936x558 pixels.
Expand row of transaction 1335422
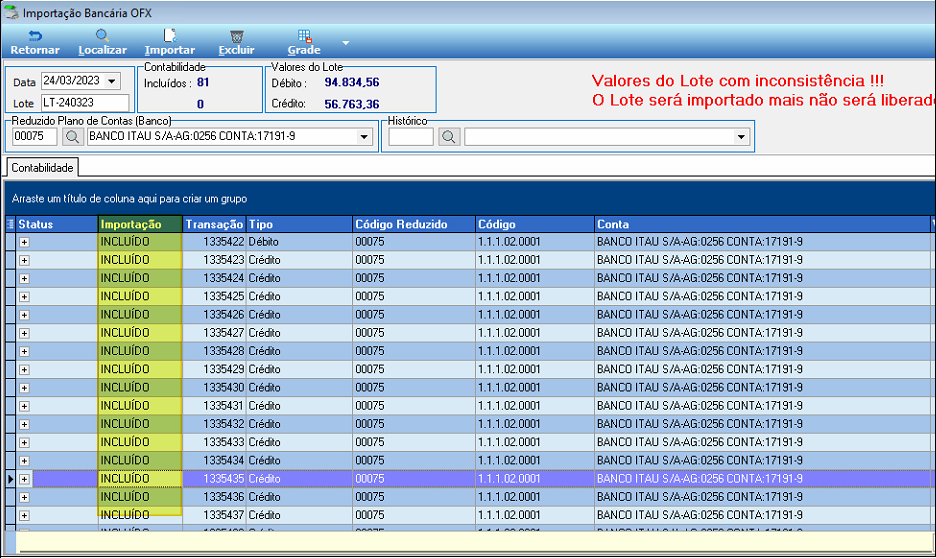pyautogui.click(x=24, y=242)
